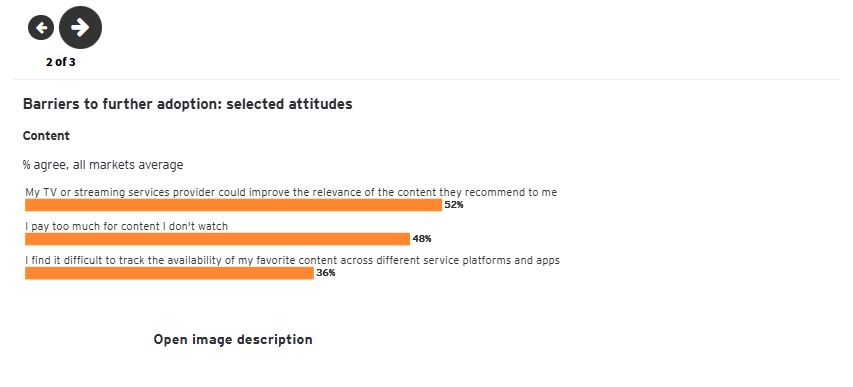Click the next slide right arrow
853x387 pixels.
click(x=80, y=27)
